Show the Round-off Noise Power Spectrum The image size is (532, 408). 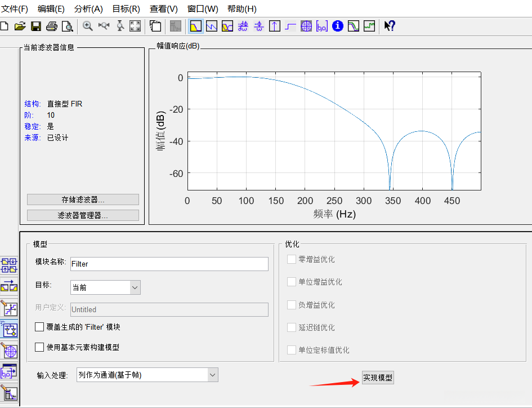click(x=369, y=26)
